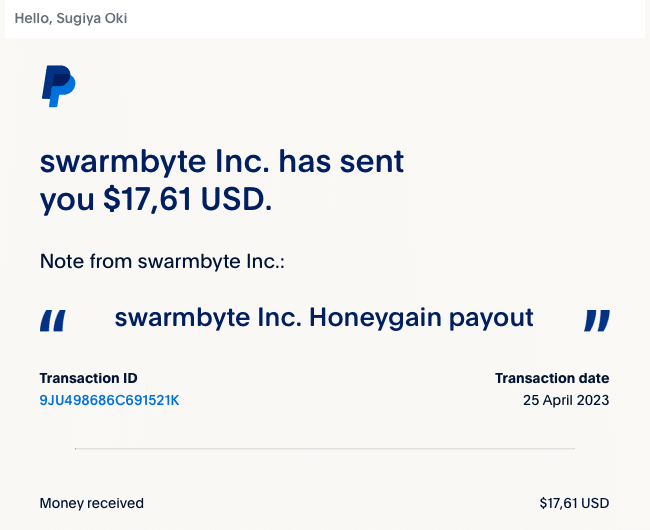This screenshot has width=650, height=530.
Task: Click the horizontal divider line
Action: click(325, 448)
